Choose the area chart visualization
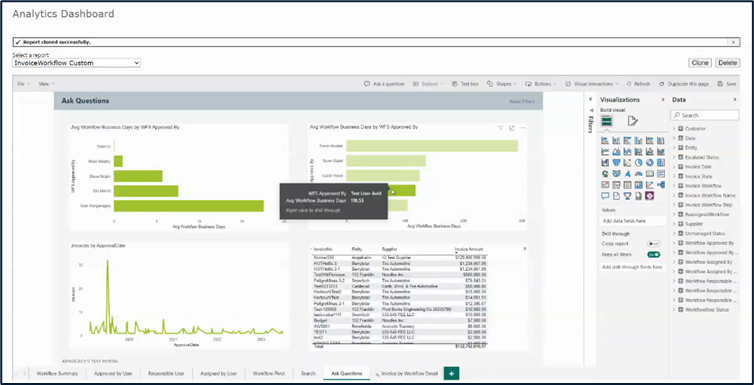Image resolution: width=754 pixels, height=385 pixels. (x=616, y=151)
